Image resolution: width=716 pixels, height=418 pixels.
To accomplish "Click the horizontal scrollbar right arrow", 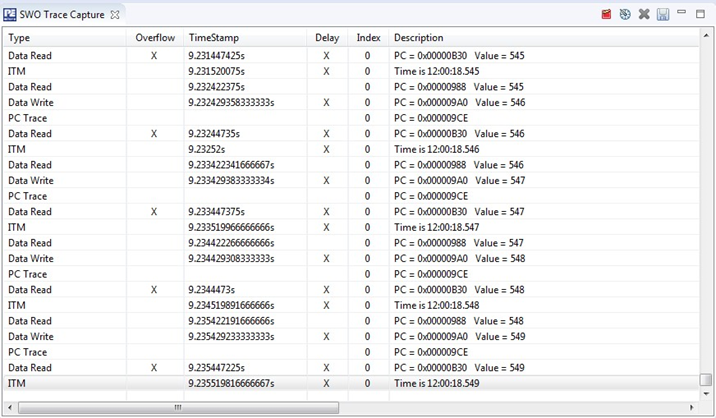I will pyautogui.click(x=692, y=407).
